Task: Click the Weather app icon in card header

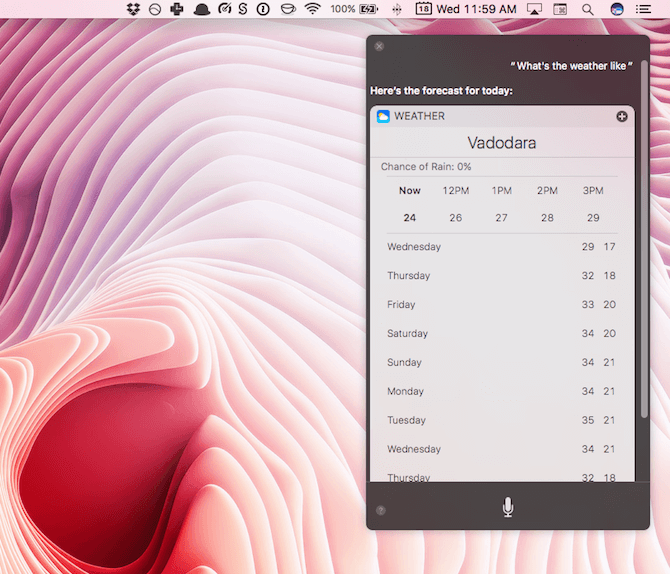Action: (x=383, y=117)
